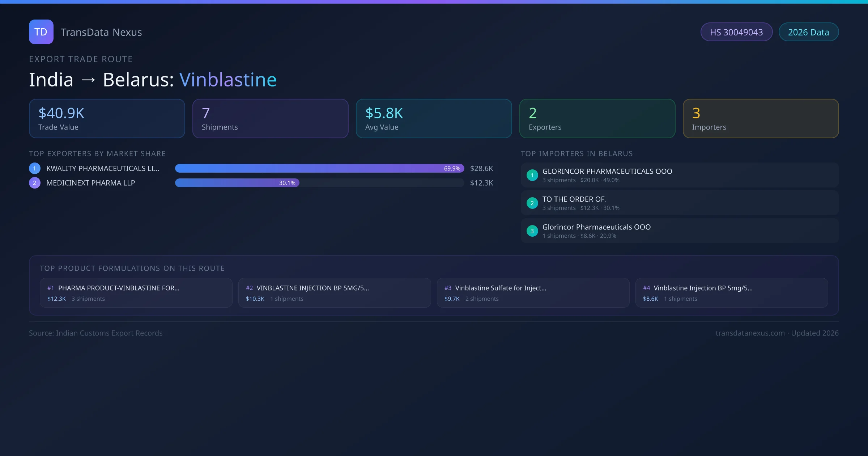Click rank 1 badge beside Kwality Pharmaceuticals
The image size is (868, 456).
tap(35, 168)
